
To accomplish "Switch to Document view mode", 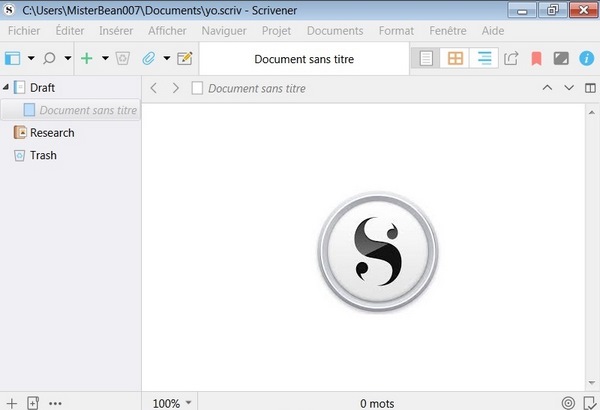I will pyautogui.click(x=426, y=59).
